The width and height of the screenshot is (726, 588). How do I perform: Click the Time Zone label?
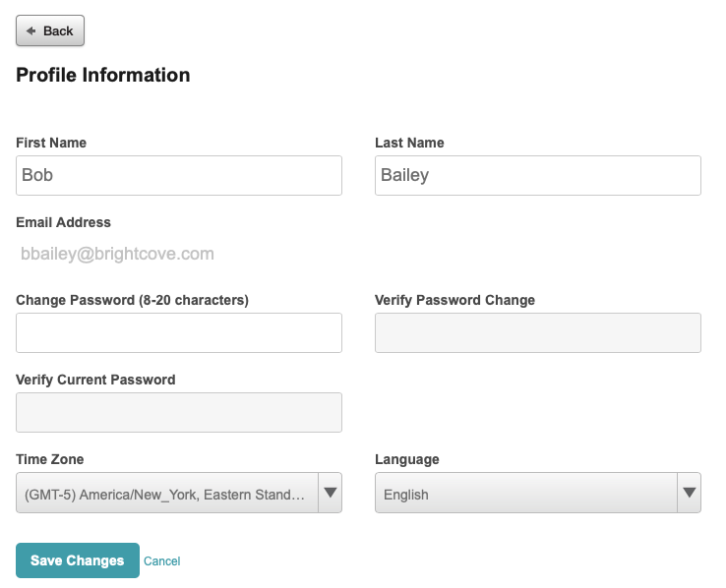point(50,459)
